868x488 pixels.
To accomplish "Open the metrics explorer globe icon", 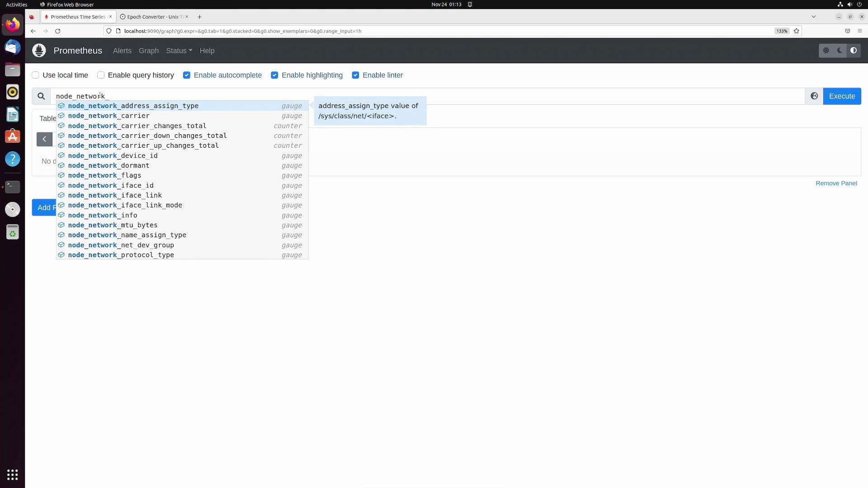I will click(814, 96).
